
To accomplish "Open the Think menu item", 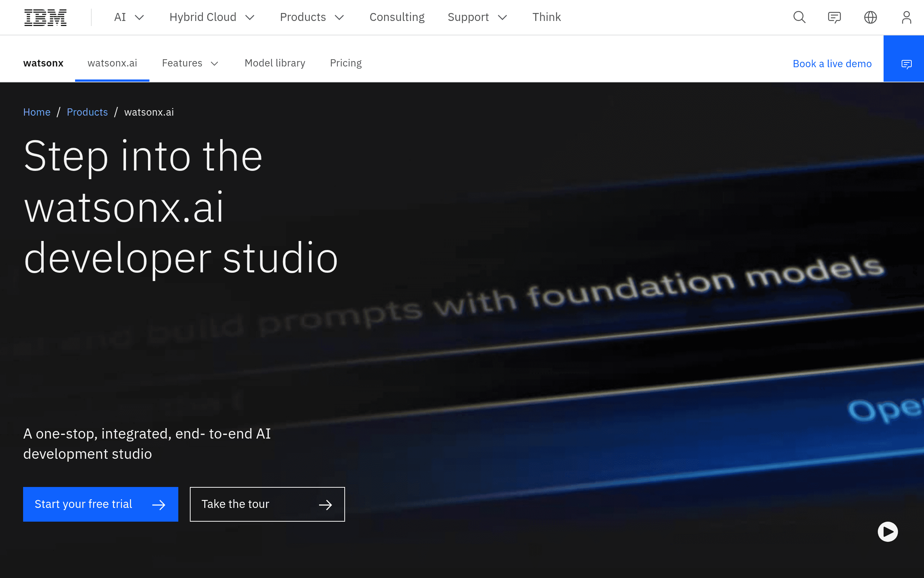I will pos(546,17).
